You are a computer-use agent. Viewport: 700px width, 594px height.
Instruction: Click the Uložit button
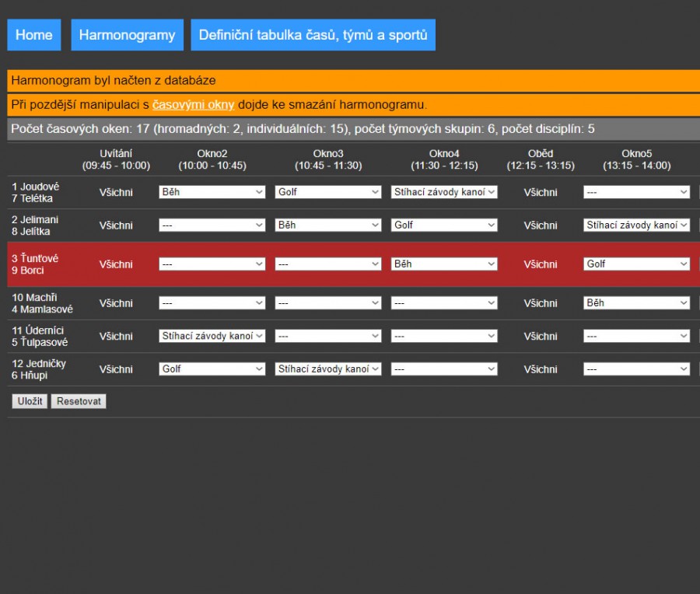(30, 401)
